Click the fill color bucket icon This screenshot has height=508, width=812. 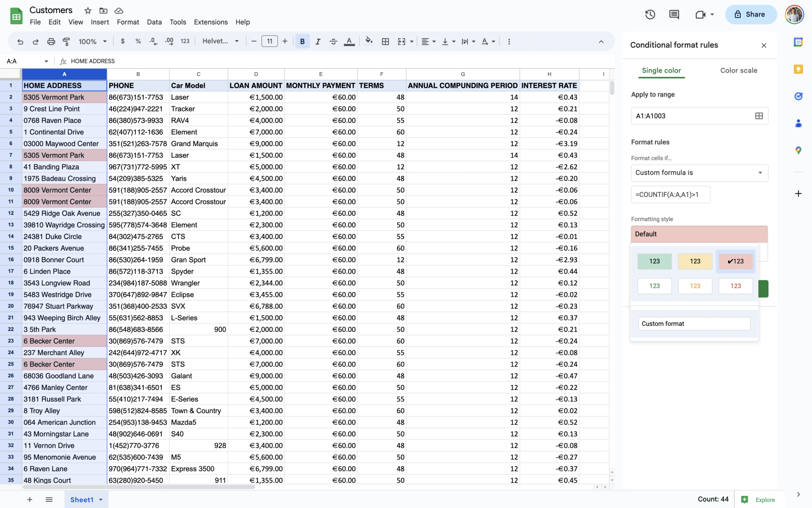pos(369,41)
